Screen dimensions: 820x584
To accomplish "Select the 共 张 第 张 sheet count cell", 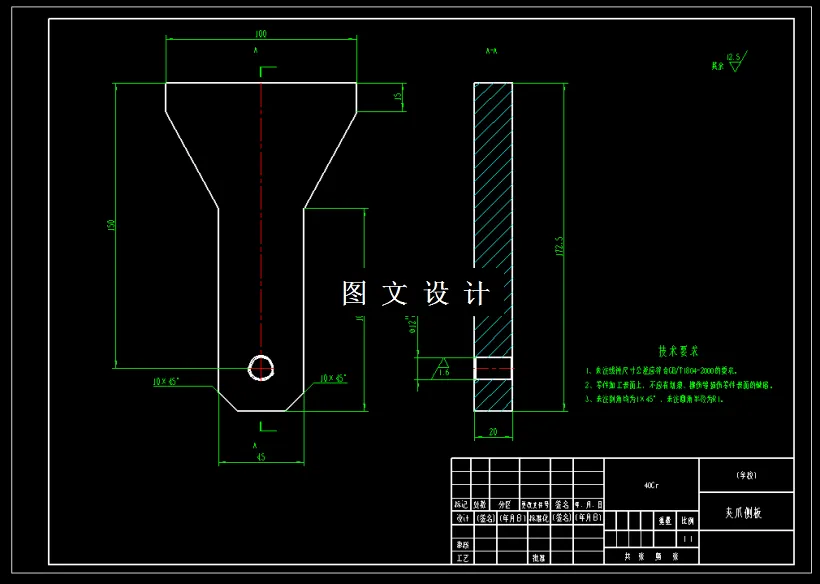I will pos(652,556).
